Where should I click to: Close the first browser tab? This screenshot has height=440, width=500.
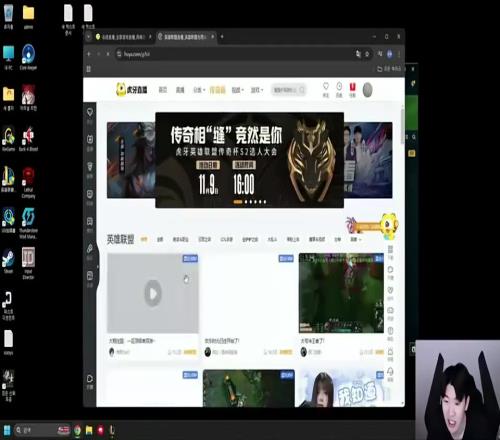(x=150, y=37)
